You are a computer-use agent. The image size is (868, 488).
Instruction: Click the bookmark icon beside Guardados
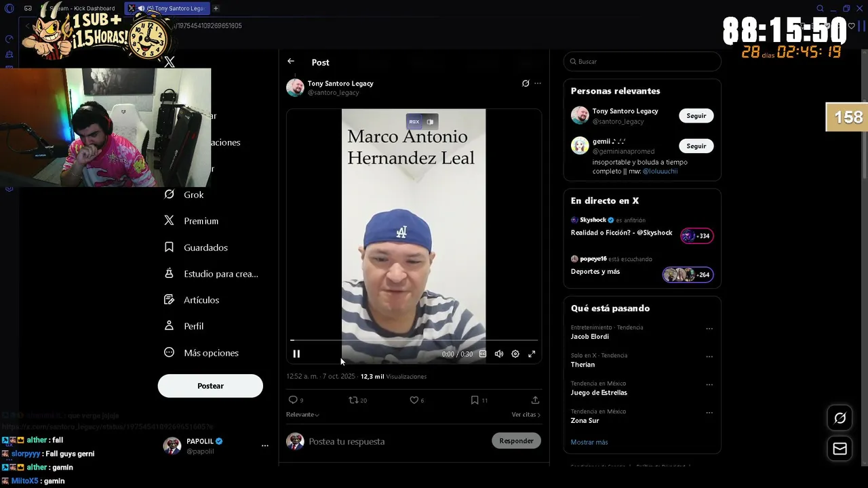pos(170,247)
